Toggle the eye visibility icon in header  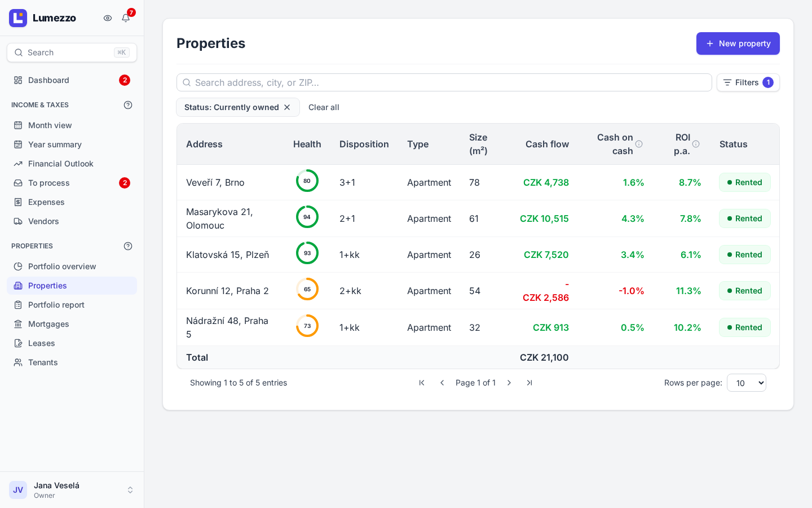pyautogui.click(x=108, y=18)
